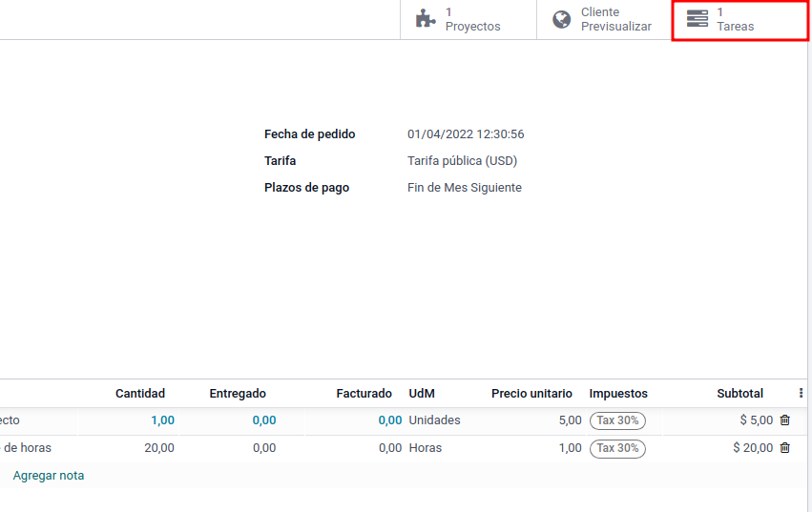Click Agregar nota link
Viewport: 812px width, 512px height.
tap(49, 476)
